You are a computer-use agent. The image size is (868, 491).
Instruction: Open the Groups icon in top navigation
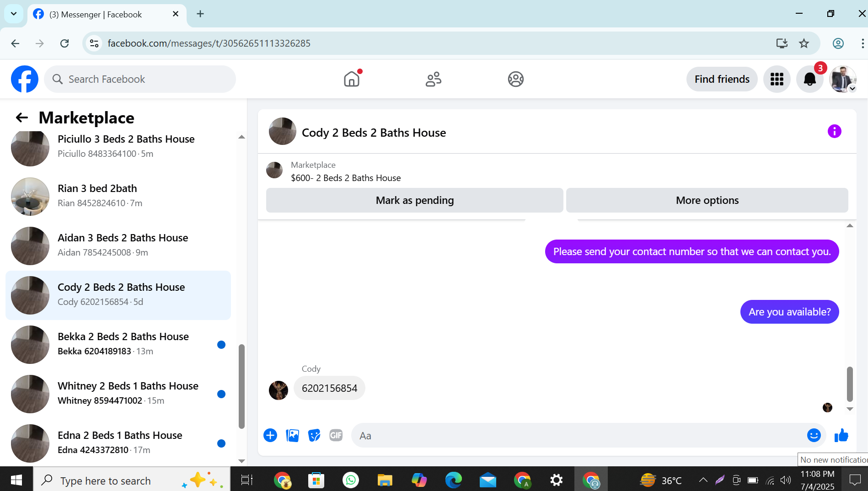click(x=515, y=79)
